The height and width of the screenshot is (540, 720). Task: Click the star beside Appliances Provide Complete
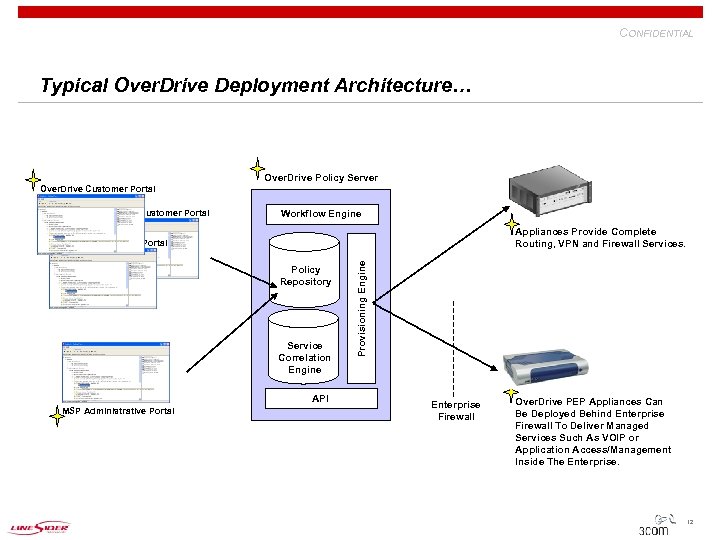512,224
